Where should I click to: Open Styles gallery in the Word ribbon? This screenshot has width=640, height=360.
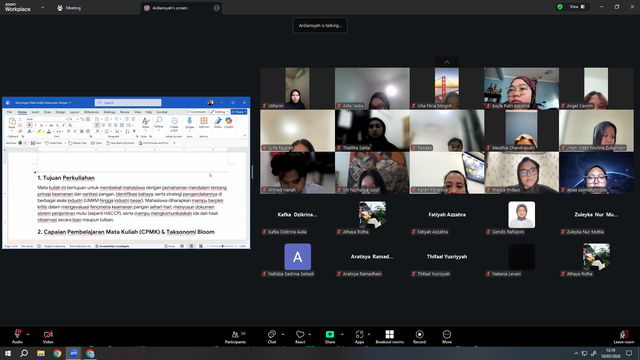[x=145, y=123]
